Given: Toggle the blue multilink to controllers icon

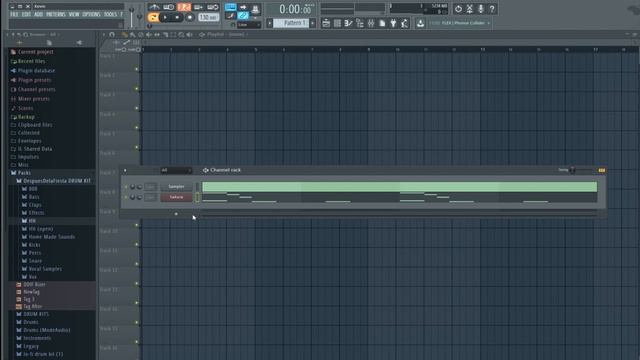Looking at the screenshot, I should pyautogui.click(x=243, y=16).
